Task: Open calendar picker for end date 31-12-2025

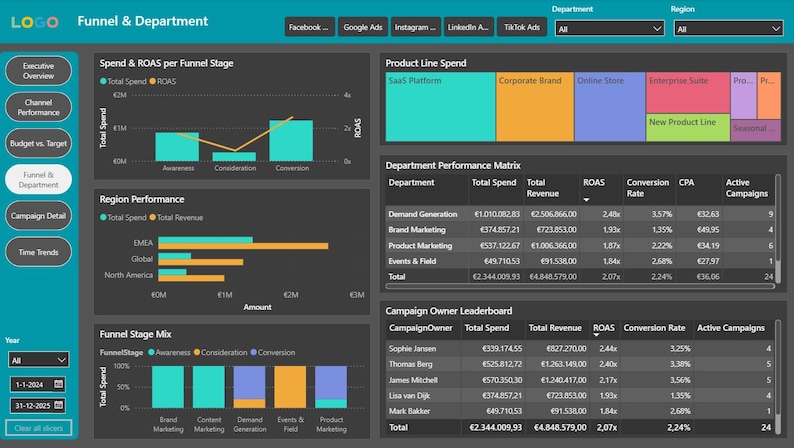Action: [59, 405]
